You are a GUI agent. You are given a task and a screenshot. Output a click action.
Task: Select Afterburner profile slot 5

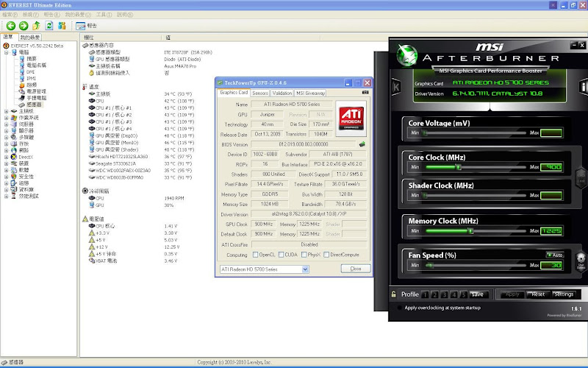464,295
